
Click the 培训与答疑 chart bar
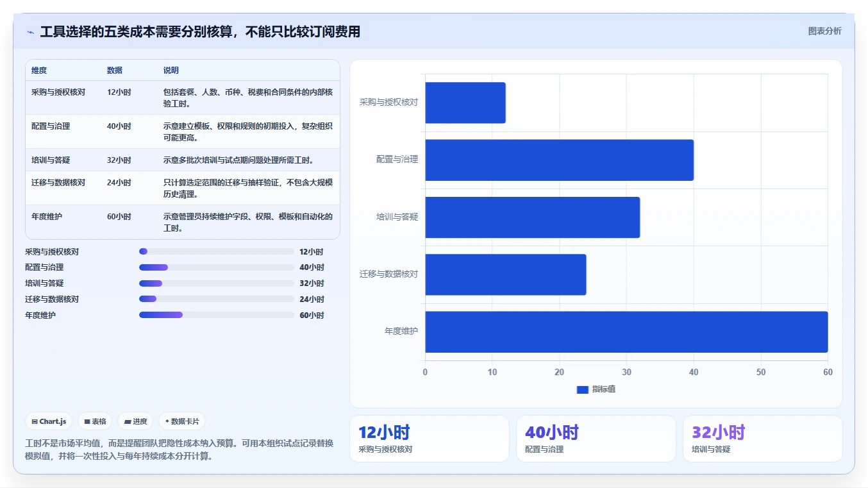click(532, 217)
